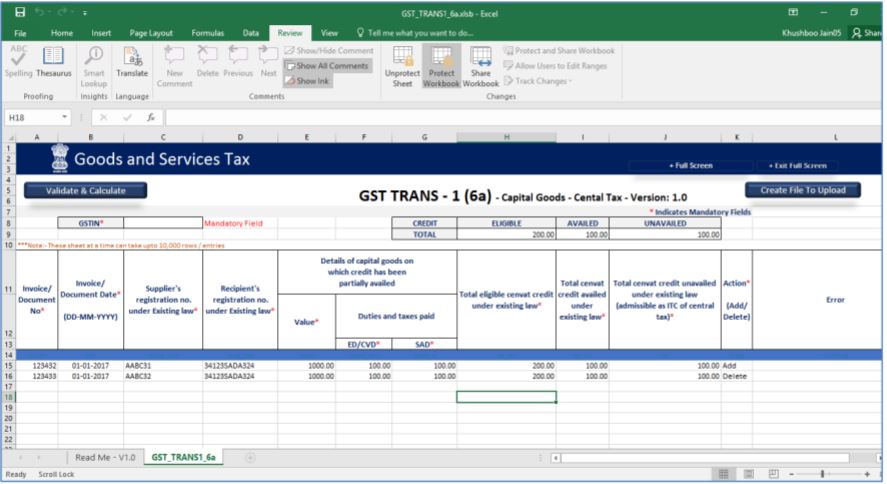The height and width of the screenshot is (484, 887).
Task: Click the zoom slider handle
Action: [x=822, y=474]
